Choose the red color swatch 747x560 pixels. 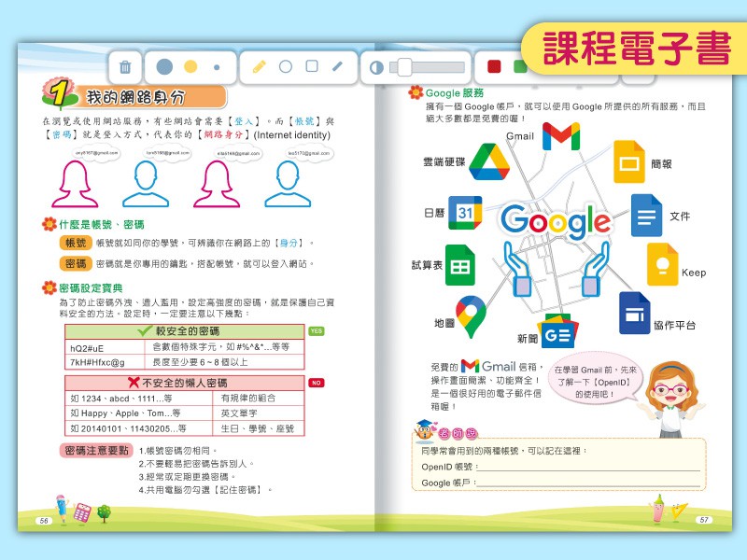pyautogui.click(x=494, y=67)
